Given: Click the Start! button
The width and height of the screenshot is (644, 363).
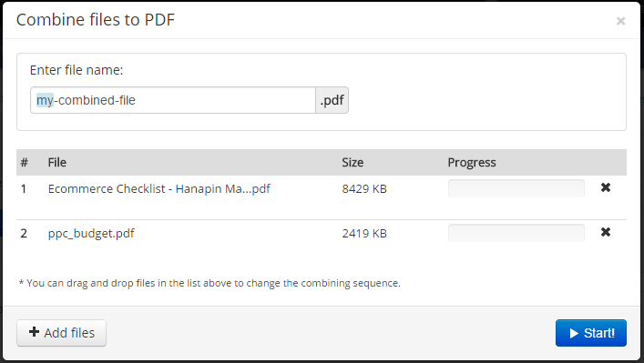Looking at the screenshot, I should pos(591,333).
